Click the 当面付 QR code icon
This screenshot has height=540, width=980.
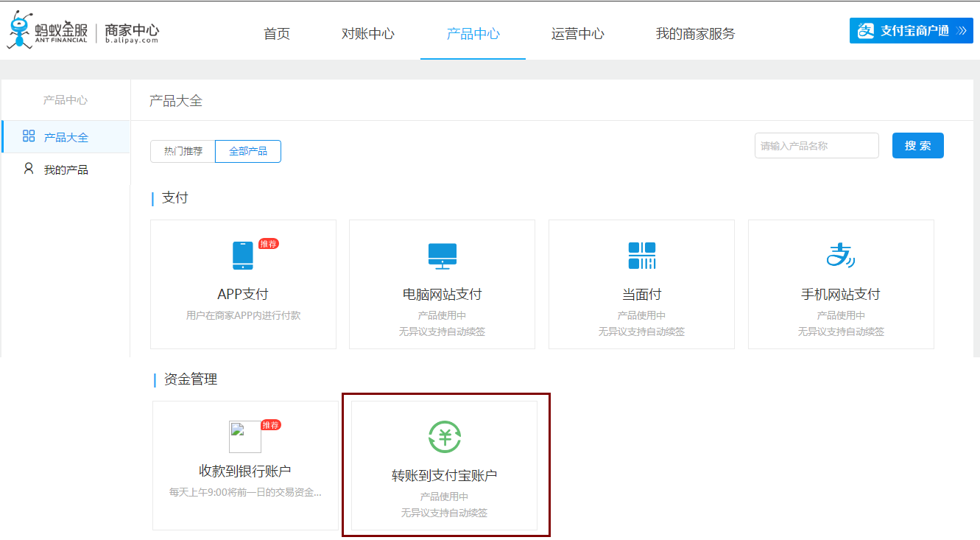(641, 256)
